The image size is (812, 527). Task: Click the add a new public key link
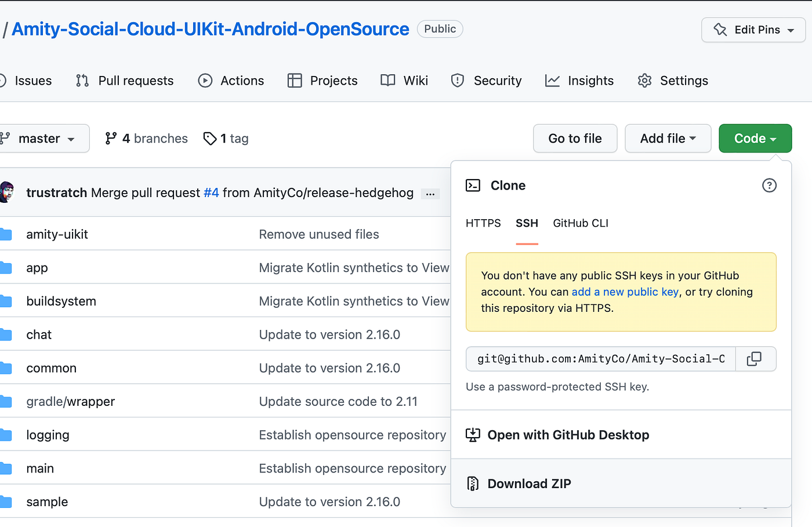click(625, 292)
